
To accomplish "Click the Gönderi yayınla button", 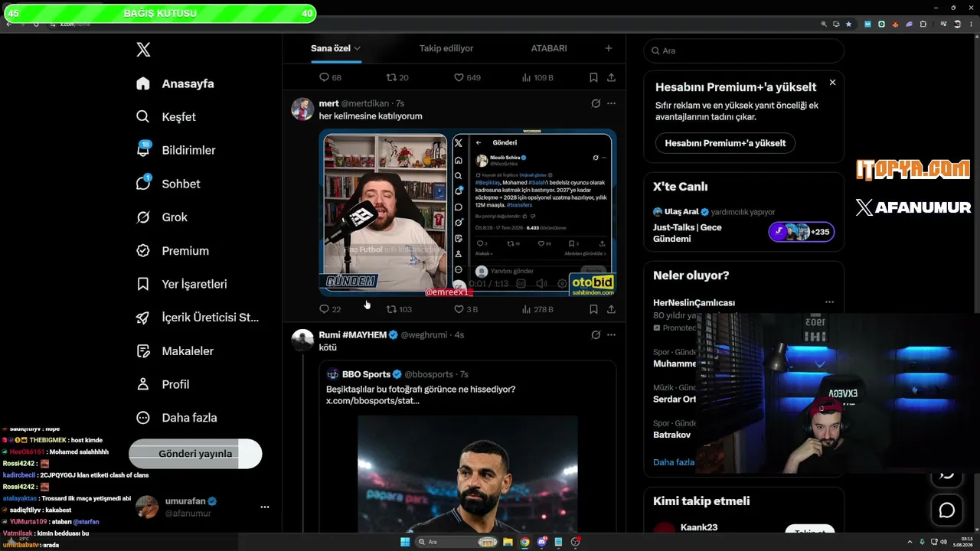I will (195, 454).
